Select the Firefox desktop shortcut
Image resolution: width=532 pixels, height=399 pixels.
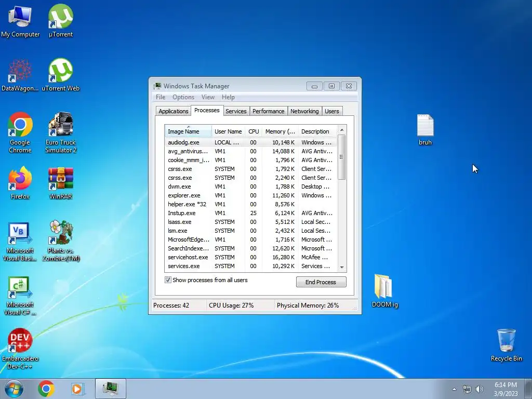click(20, 183)
